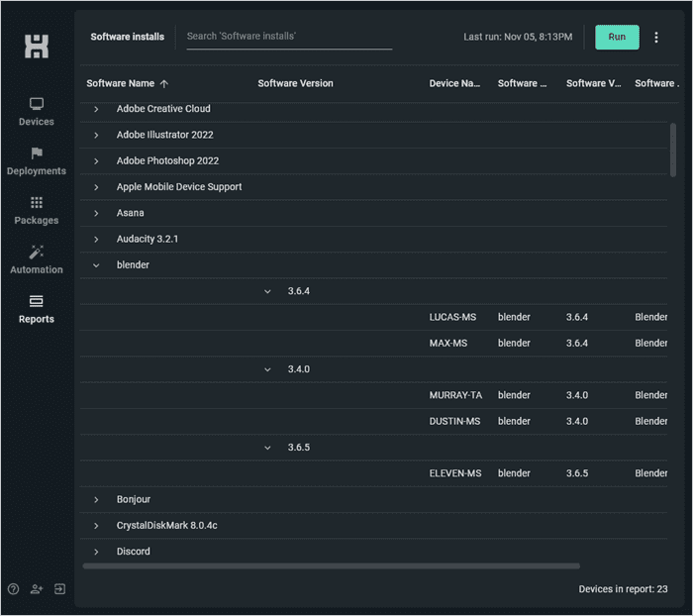
Task: Go to Deployments flag icon
Action: pos(37,154)
